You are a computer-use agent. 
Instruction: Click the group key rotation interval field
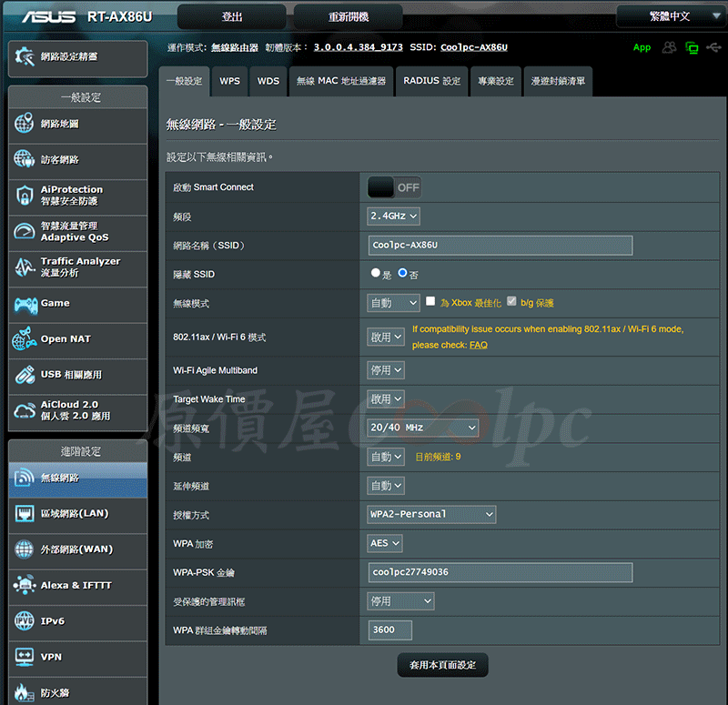[x=390, y=629]
